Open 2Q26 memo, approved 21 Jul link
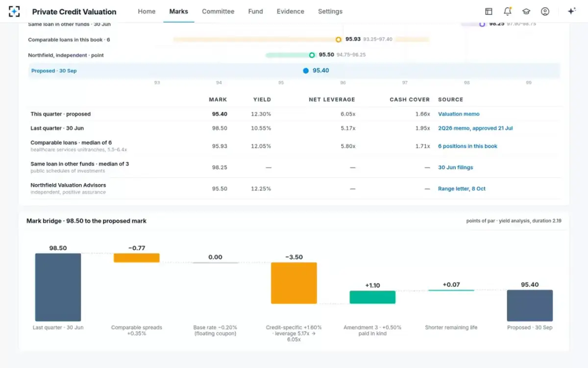588x368 pixels. [475, 128]
